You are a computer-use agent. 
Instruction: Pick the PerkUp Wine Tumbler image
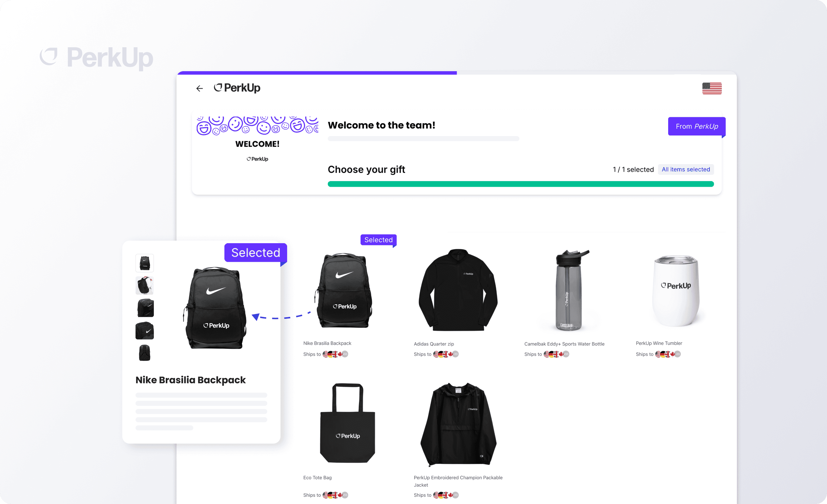coord(676,290)
